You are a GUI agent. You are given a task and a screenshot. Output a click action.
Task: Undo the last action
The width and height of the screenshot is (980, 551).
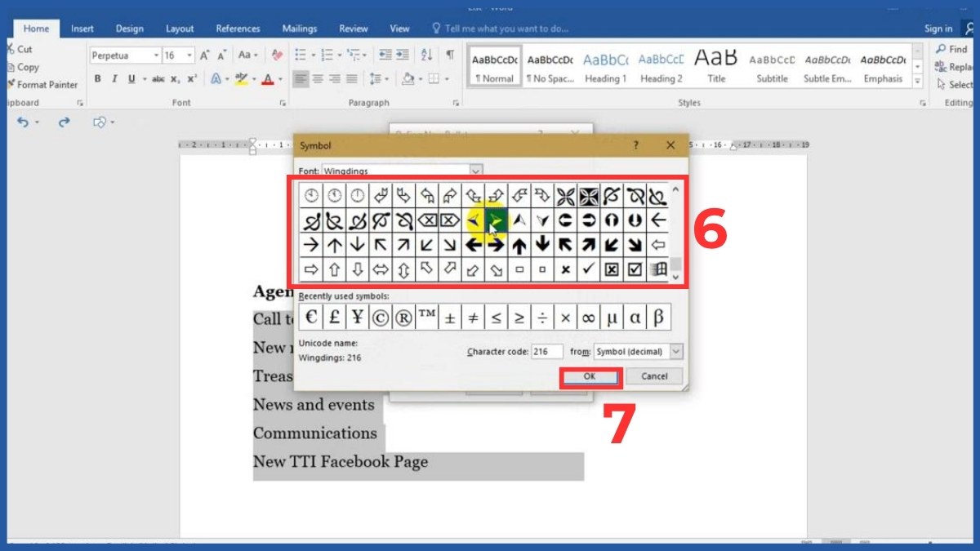23,122
